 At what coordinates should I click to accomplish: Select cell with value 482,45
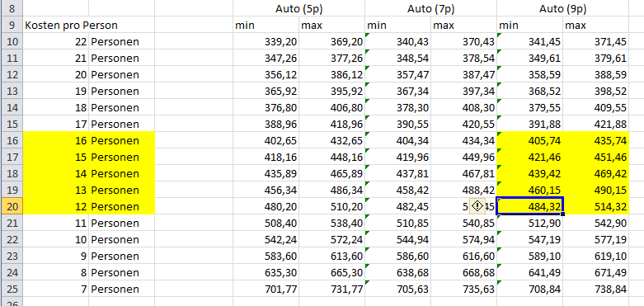(x=397, y=206)
